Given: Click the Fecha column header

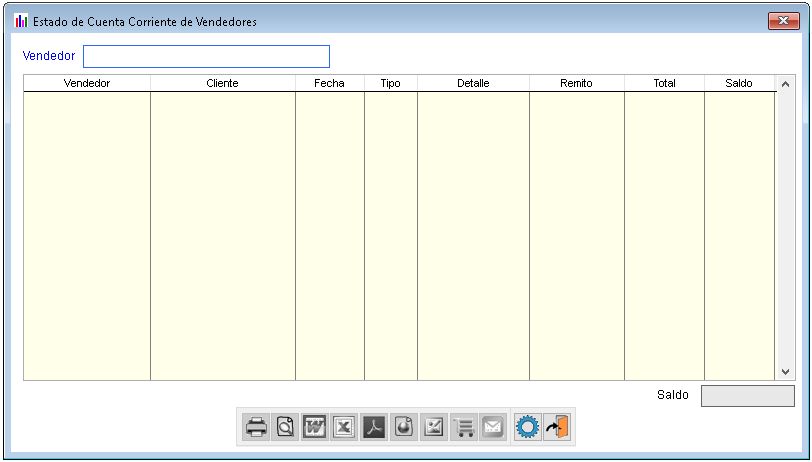Looking at the screenshot, I should point(329,84).
